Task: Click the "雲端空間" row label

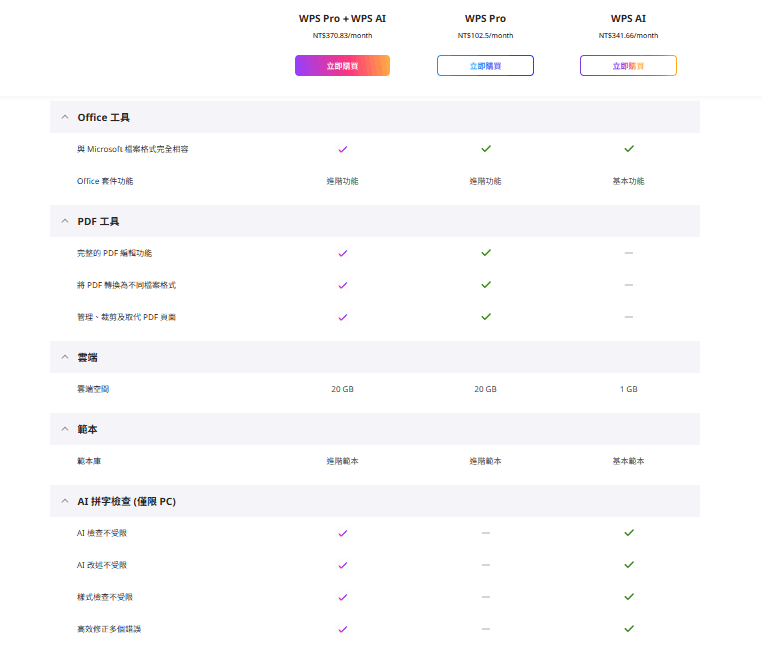Action: (93, 389)
